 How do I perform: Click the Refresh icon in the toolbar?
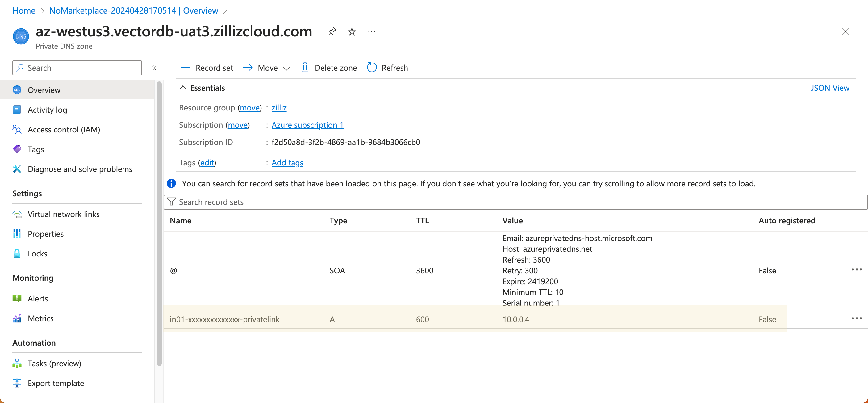(372, 68)
